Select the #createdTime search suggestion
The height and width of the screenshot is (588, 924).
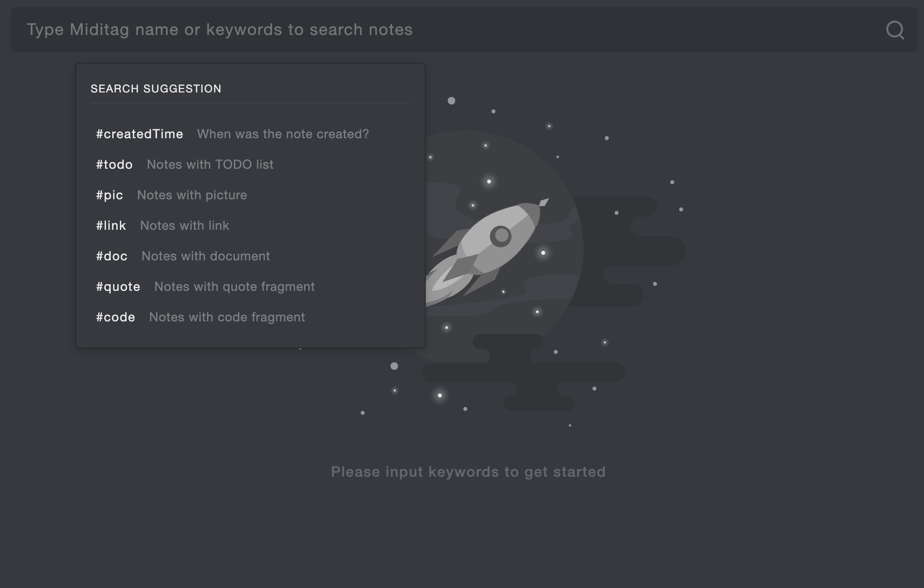tap(140, 134)
